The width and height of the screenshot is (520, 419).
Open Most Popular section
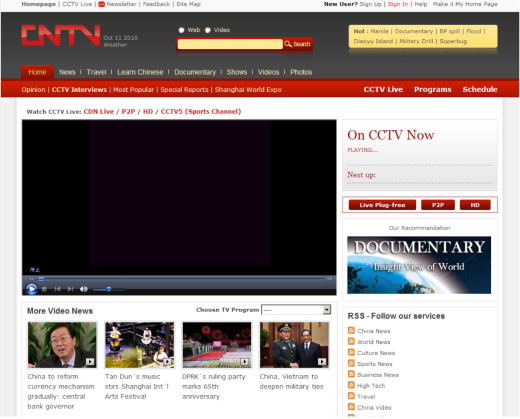tap(133, 90)
